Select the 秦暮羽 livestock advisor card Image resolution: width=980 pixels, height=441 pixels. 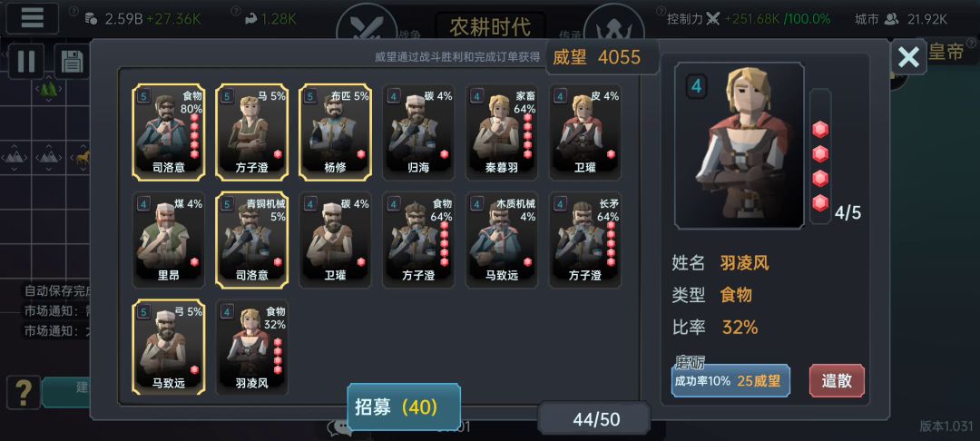tap(502, 132)
